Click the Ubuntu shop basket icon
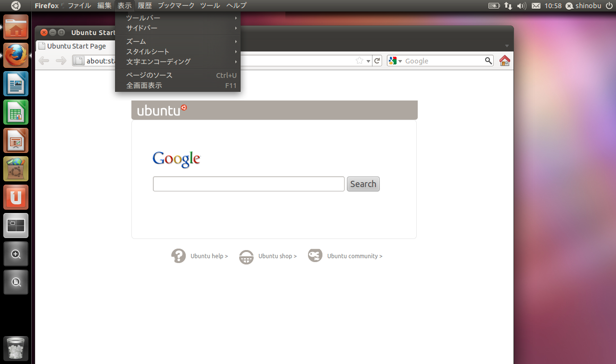616x364 pixels. [246, 257]
